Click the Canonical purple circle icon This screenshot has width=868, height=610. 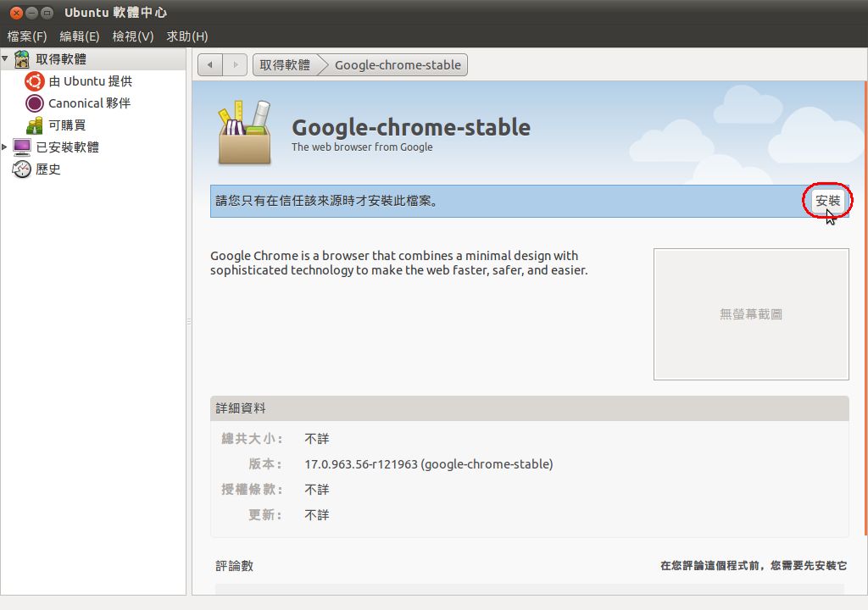pos(34,103)
